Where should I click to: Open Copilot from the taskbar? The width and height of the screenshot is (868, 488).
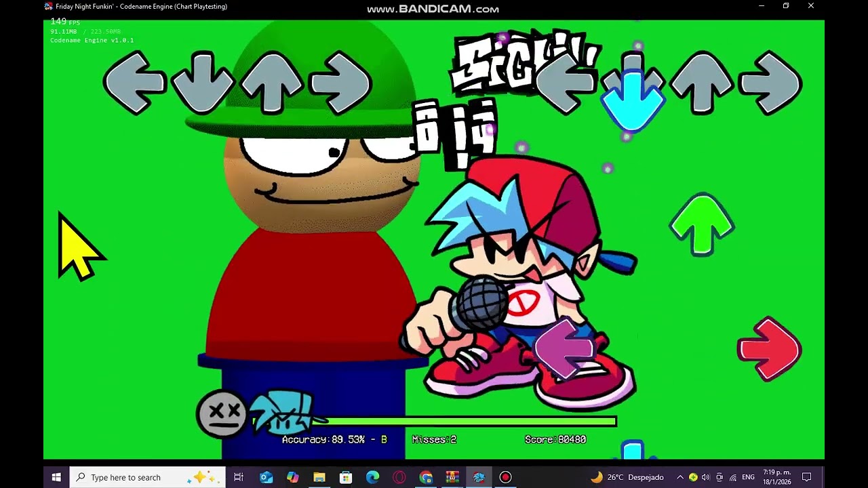click(x=292, y=477)
